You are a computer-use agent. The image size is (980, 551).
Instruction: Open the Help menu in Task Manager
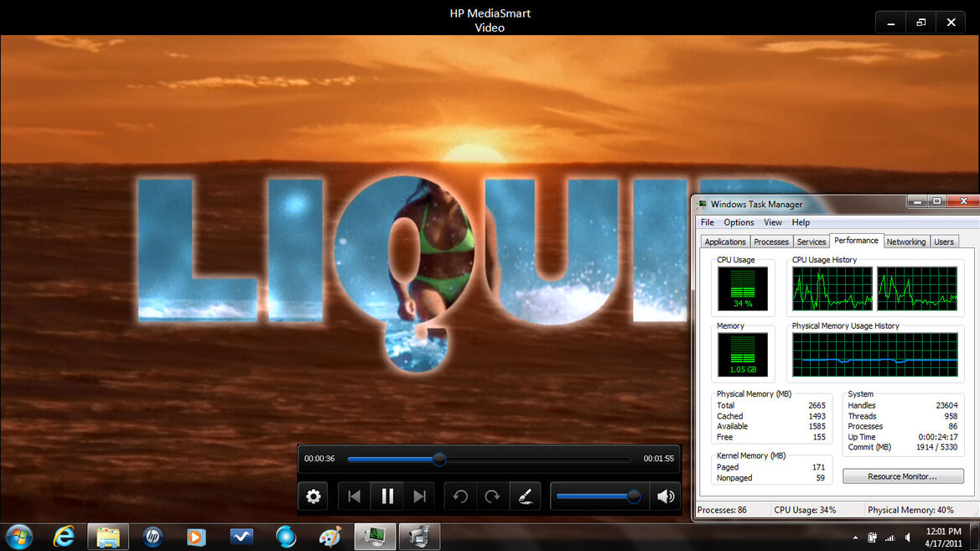pos(801,222)
